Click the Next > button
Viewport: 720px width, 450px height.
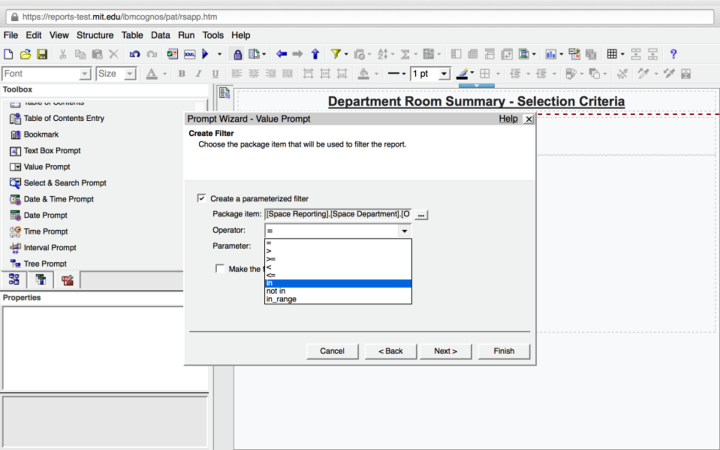445,351
